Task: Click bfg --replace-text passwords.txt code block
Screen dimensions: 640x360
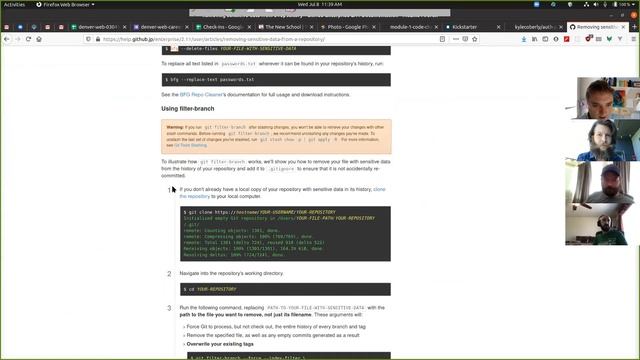Action: tap(276, 80)
